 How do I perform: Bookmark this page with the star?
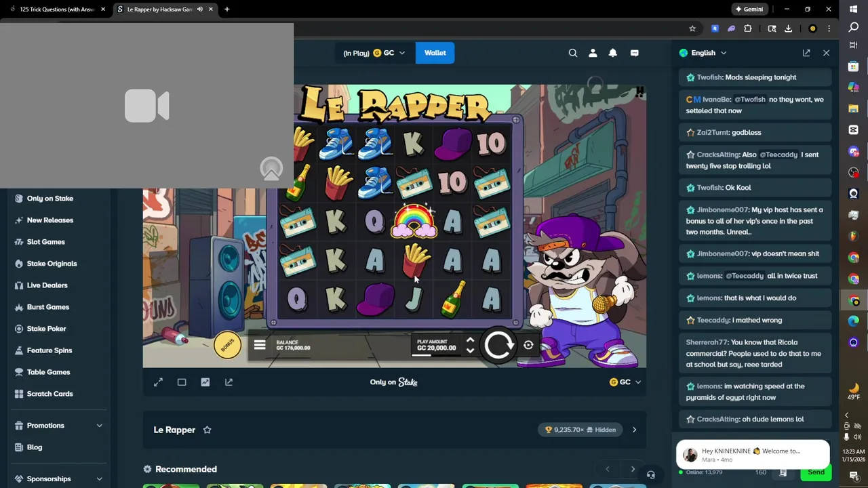pyautogui.click(x=692, y=28)
